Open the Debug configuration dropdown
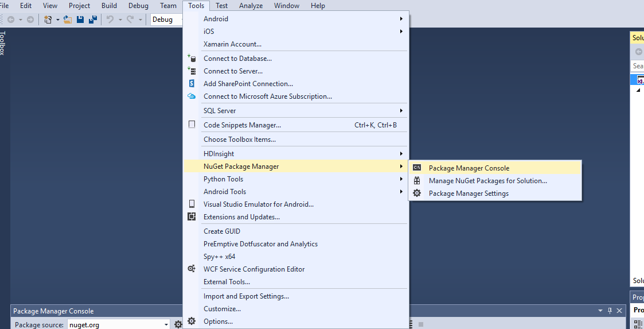Viewport: 644px width, 329px height. click(x=167, y=20)
